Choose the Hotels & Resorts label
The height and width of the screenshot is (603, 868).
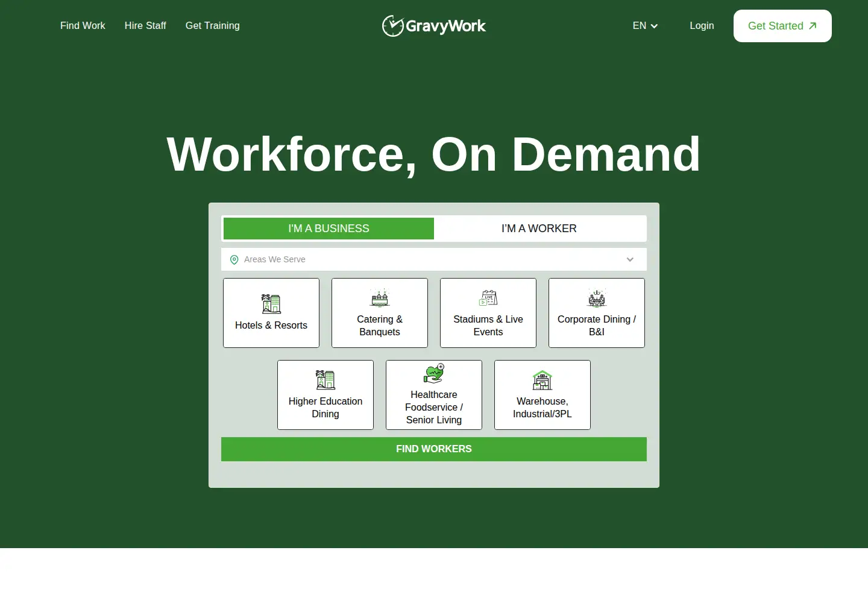point(271,326)
